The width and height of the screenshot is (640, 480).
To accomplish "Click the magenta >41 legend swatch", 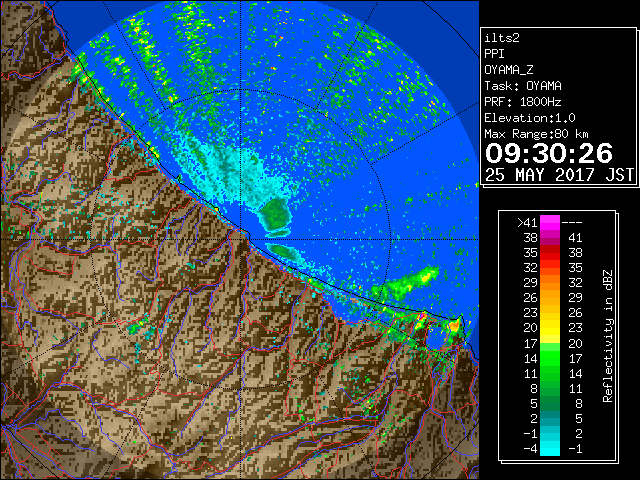I will [550, 222].
